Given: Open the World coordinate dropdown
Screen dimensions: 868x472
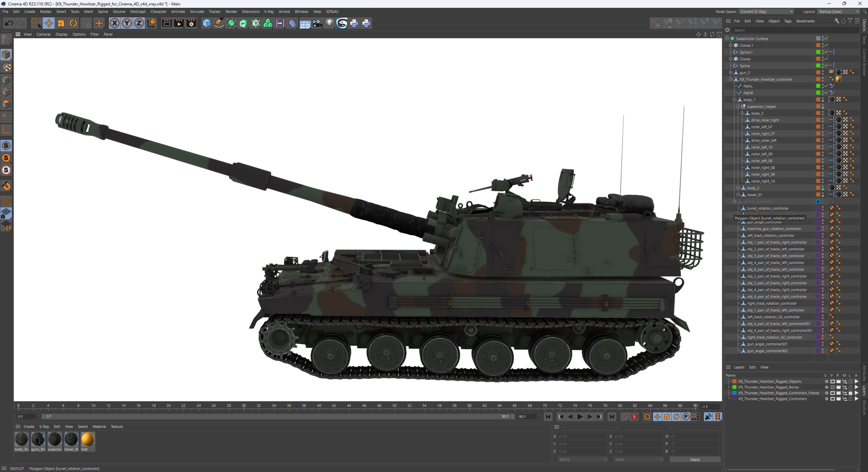Looking at the screenshot, I should pos(582,459).
